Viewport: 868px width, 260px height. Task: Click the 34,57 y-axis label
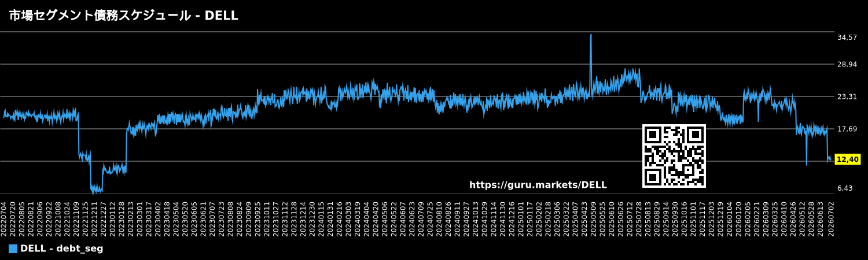[847, 38]
